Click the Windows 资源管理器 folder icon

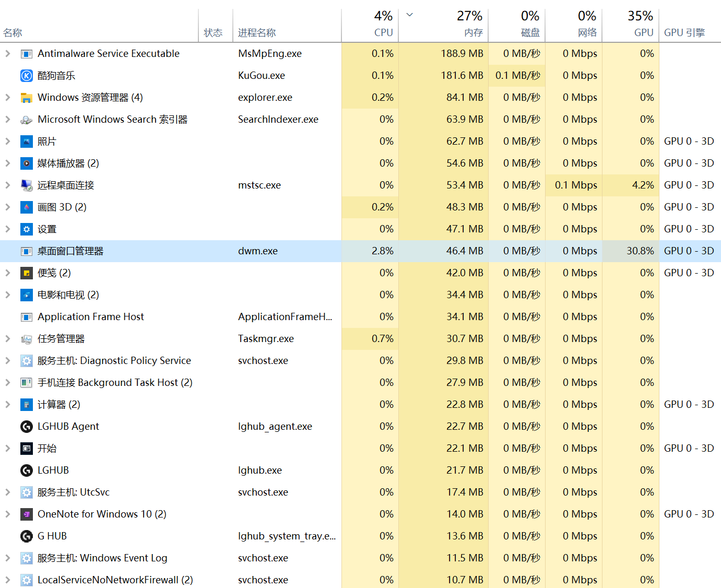coord(26,98)
